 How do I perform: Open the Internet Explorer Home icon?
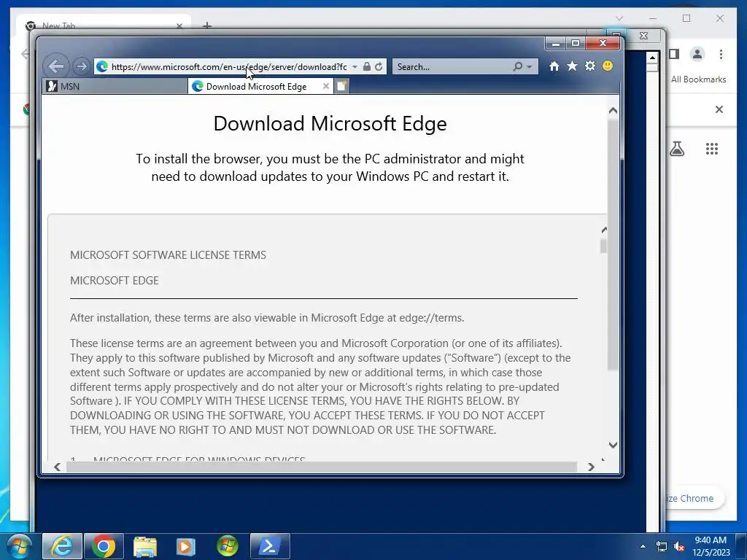(554, 66)
